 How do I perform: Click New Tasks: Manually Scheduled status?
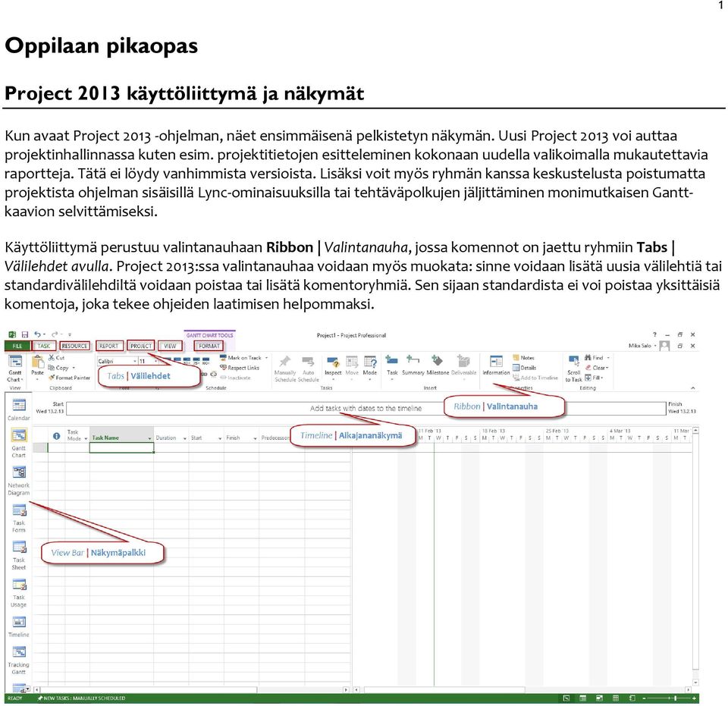pos(81,698)
